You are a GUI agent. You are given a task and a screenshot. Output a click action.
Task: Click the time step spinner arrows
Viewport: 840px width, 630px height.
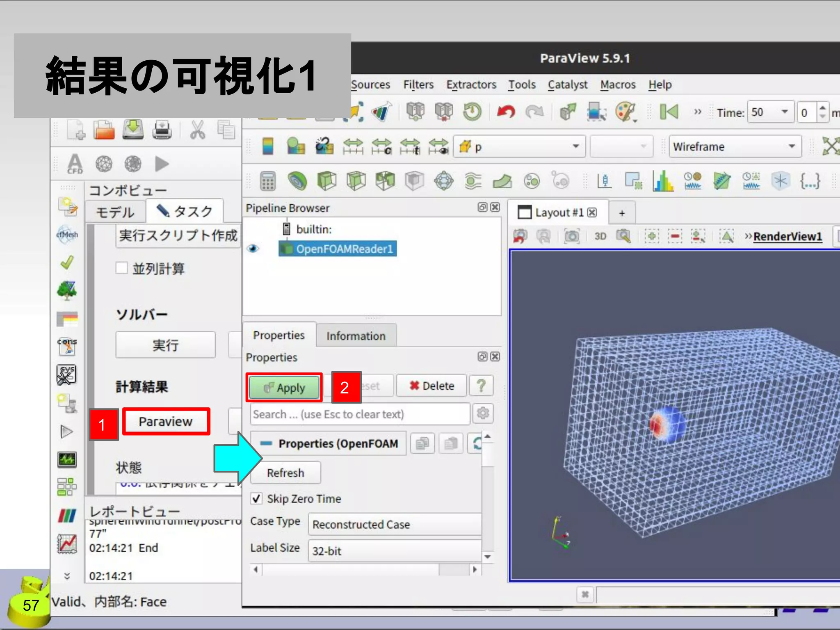(822, 112)
